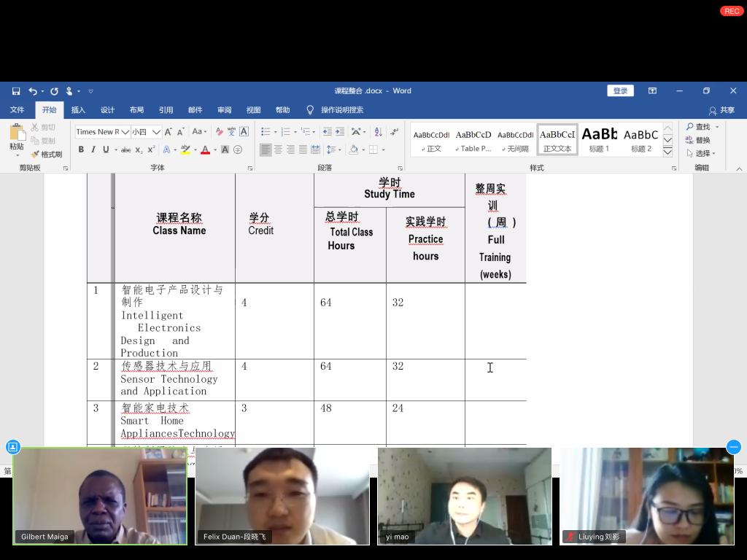The height and width of the screenshot is (560, 747).
Task: Click the 共享 share button
Action: (721, 110)
